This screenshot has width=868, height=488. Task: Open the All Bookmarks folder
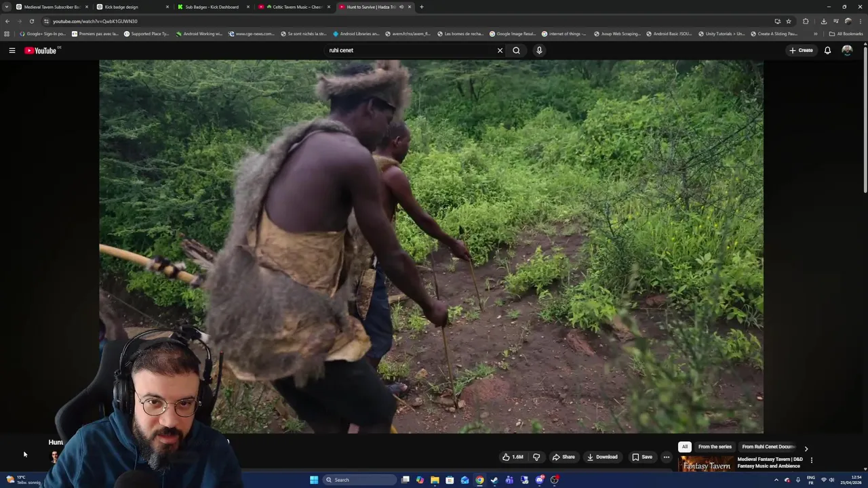[846, 33]
